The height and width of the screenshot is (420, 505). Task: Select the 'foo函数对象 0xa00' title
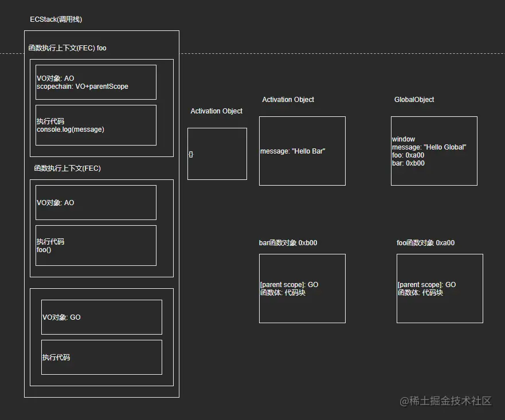tap(425, 243)
